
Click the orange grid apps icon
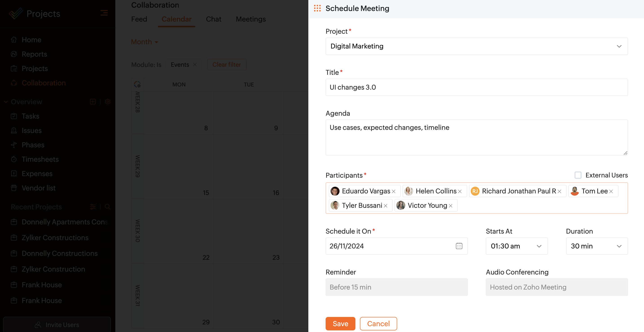coord(317,8)
